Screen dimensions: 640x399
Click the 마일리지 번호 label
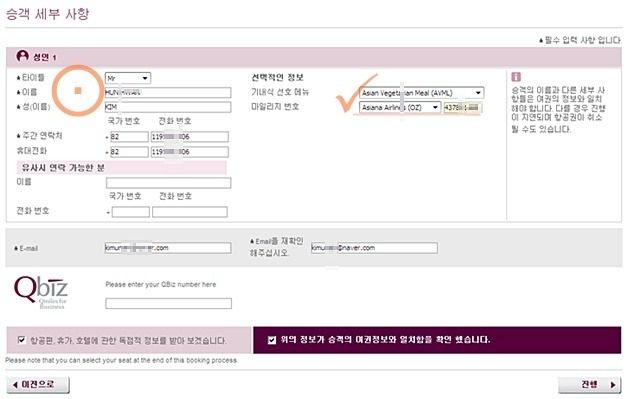[276, 106]
